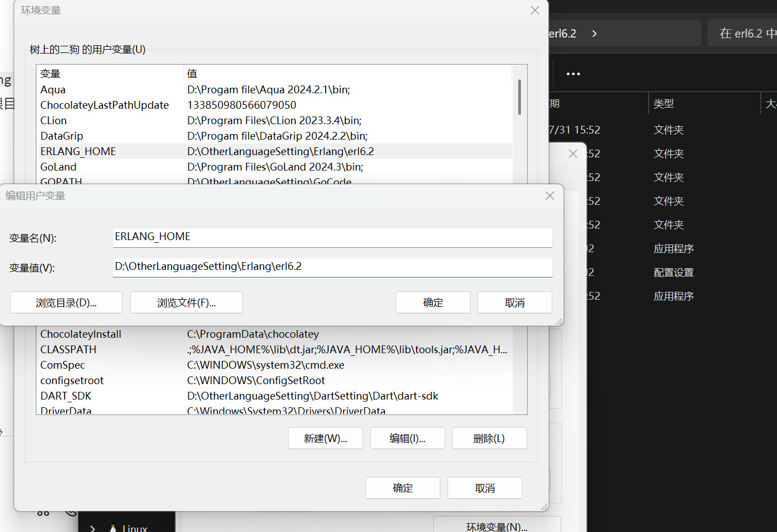Click the 浏览文件(F)... button
The image size is (777, 532).
(x=187, y=302)
